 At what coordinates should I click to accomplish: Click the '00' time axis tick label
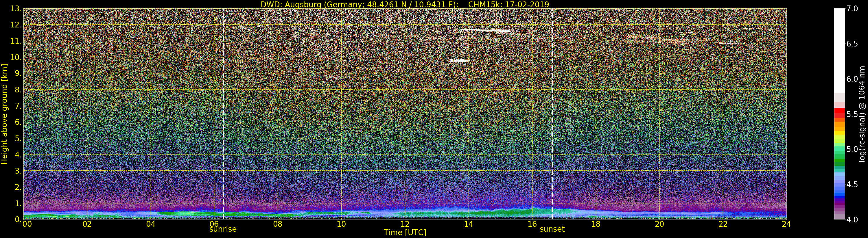point(27,224)
